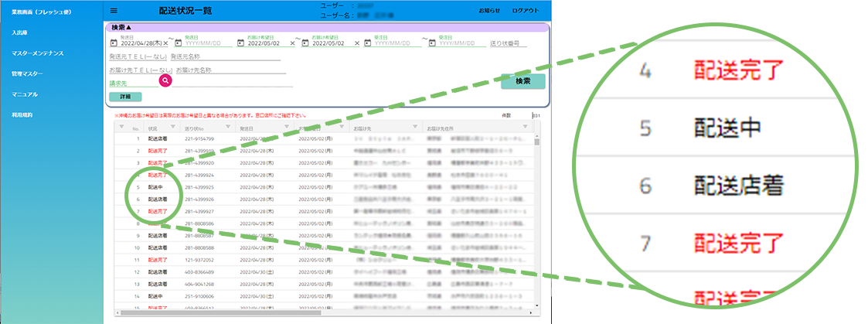The width and height of the screenshot is (868, 324).
Task: Click 配送中 status in table row 14
Action: pyautogui.click(x=155, y=295)
